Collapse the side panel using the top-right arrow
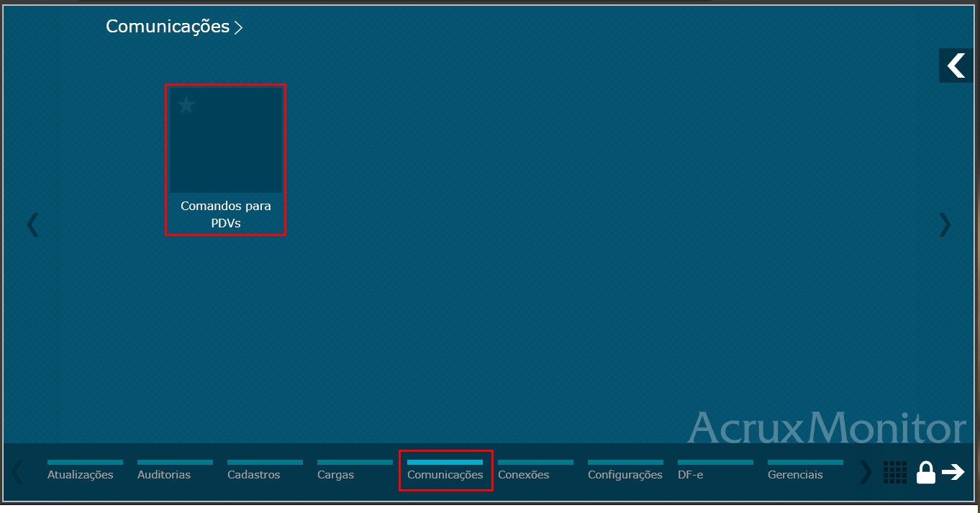 pos(956,65)
